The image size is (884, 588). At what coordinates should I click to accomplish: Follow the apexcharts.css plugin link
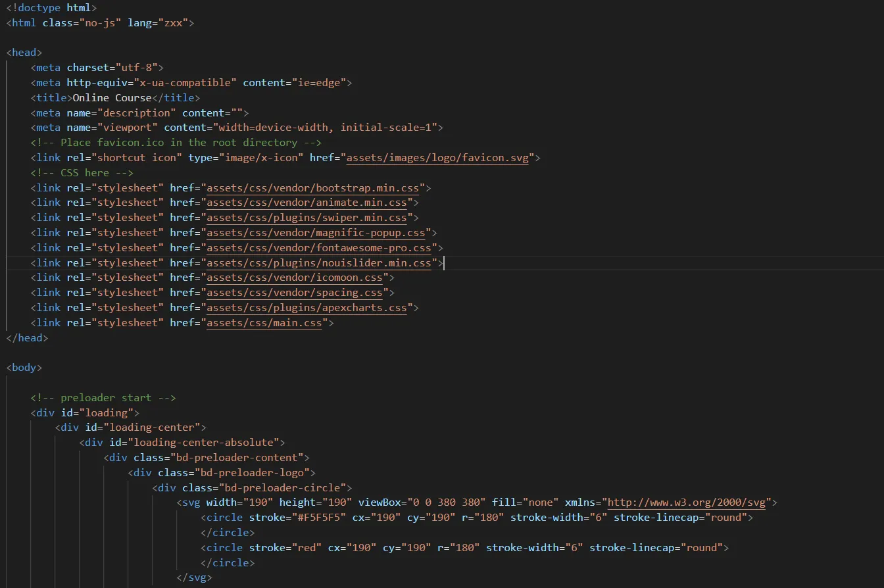(307, 308)
